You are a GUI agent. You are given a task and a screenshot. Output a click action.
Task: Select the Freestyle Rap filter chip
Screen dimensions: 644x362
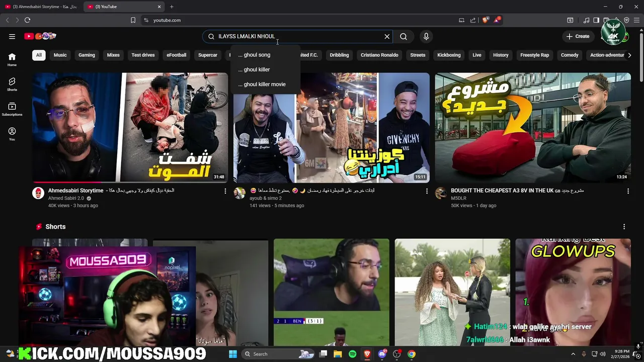534,55
